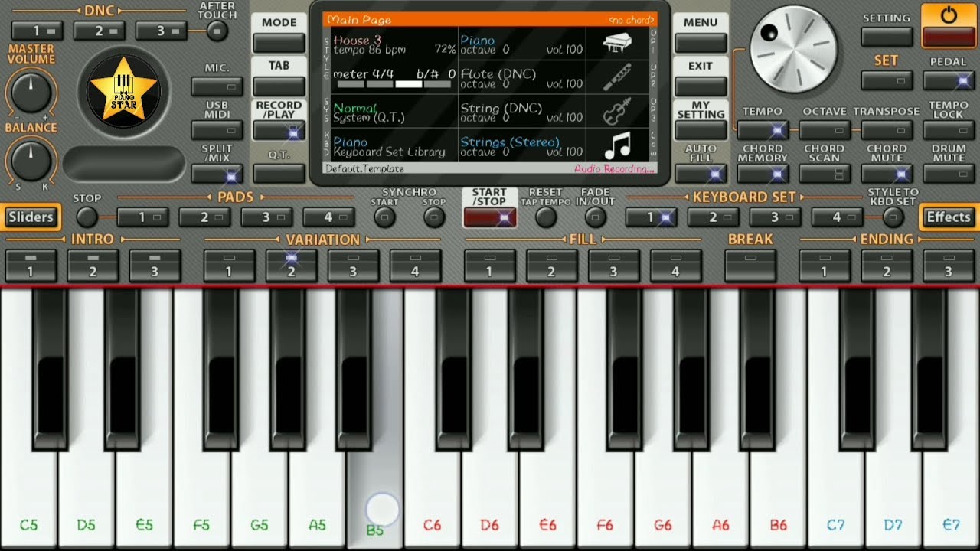Image resolution: width=980 pixels, height=551 pixels.
Task: Toggle Drum Mute button
Action: (x=949, y=174)
